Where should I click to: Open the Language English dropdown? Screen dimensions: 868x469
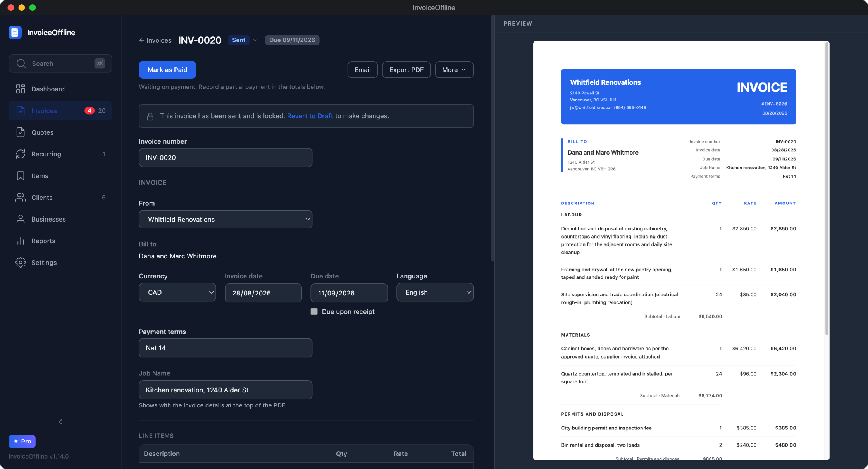(x=435, y=292)
